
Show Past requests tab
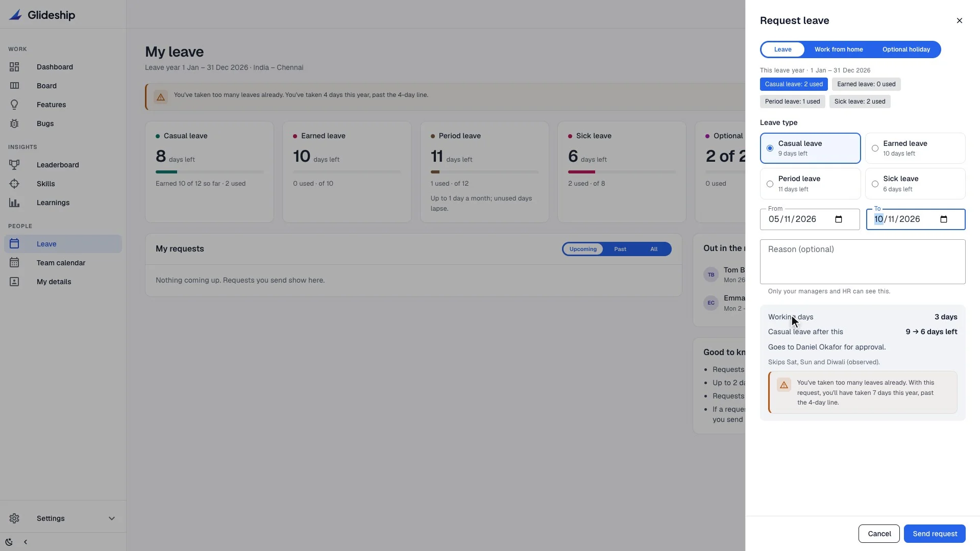point(620,249)
